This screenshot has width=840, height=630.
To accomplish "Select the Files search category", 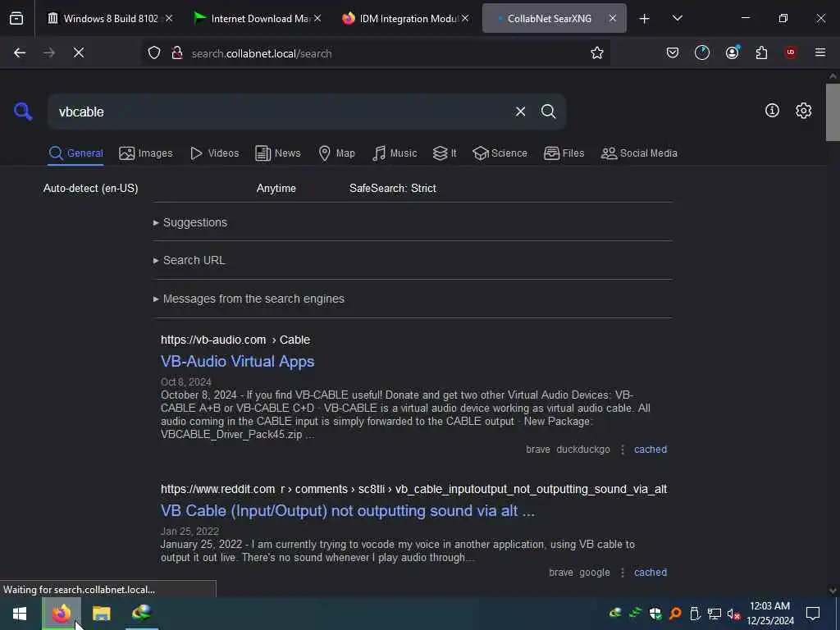I will 564,153.
